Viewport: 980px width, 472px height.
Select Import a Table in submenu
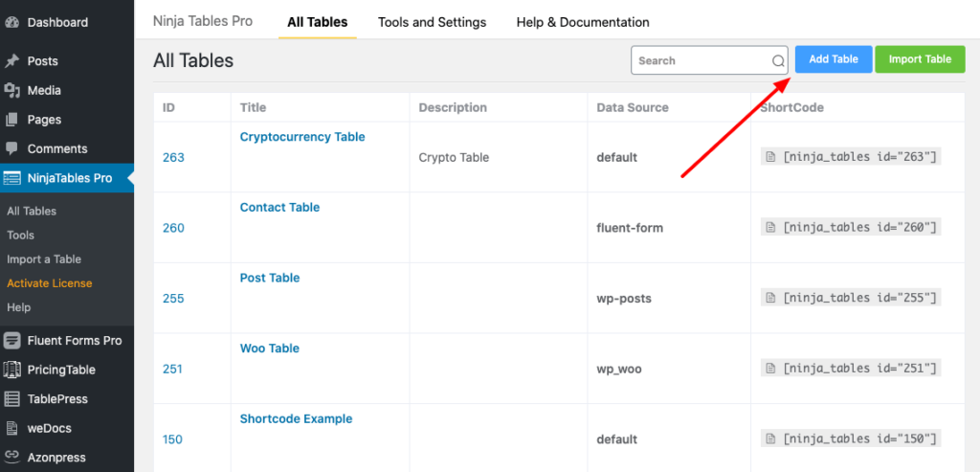44,259
